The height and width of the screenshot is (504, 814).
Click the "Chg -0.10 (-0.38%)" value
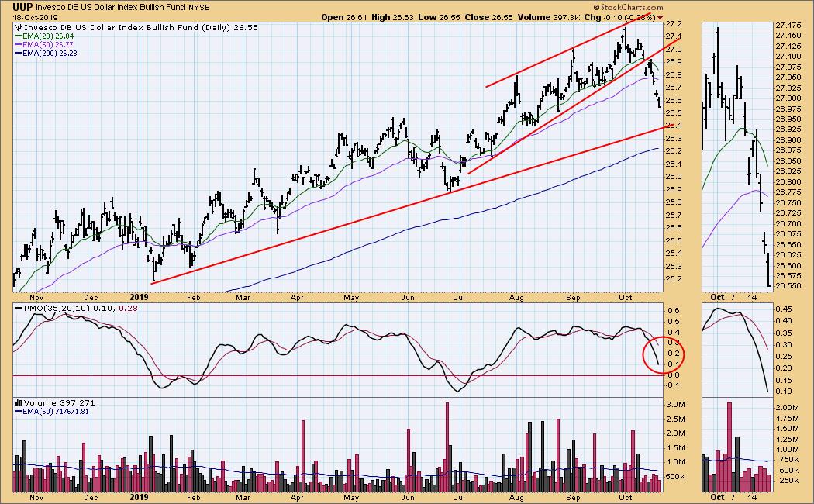pyautogui.click(x=619, y=17)
